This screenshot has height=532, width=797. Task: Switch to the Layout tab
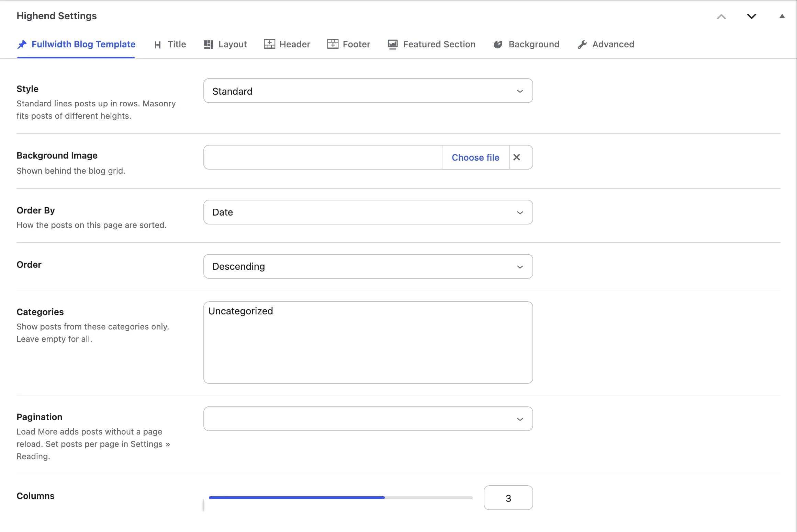(225, 45)
